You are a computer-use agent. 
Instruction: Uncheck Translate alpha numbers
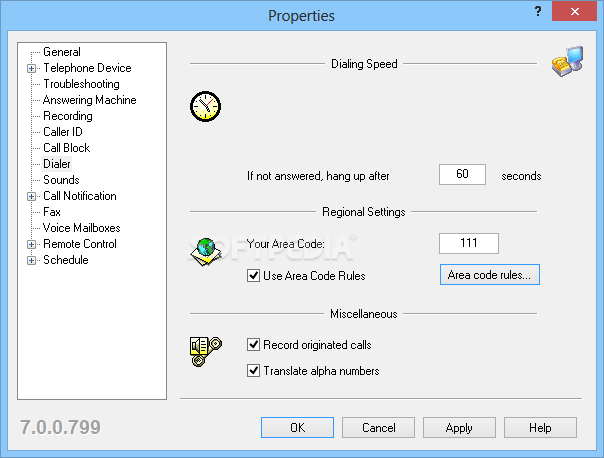253,371
